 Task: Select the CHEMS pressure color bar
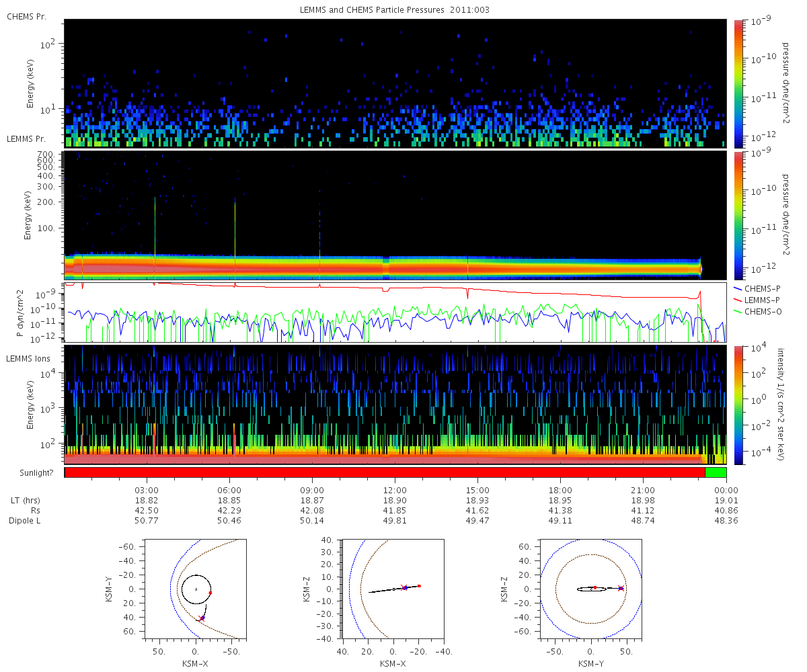(x=738, y=83)
